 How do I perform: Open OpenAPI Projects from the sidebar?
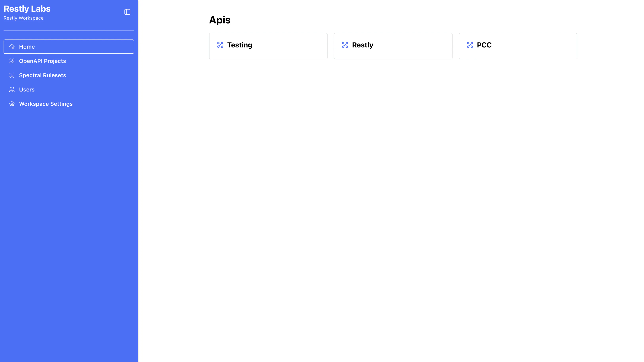69,61
